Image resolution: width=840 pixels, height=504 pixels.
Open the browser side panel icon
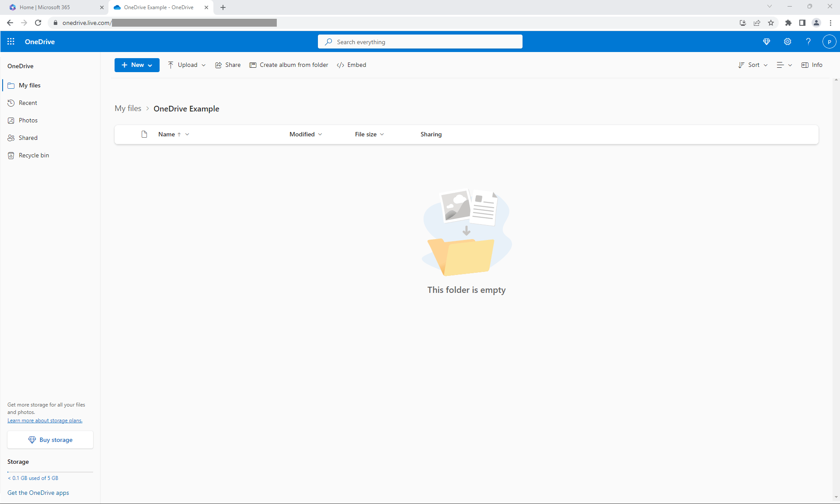pyautogui.click(x=802, y=23)
